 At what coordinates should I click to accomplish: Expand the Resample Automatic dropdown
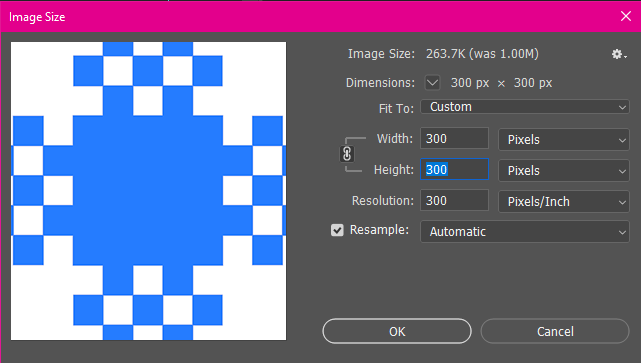click(x=525, y=232)
